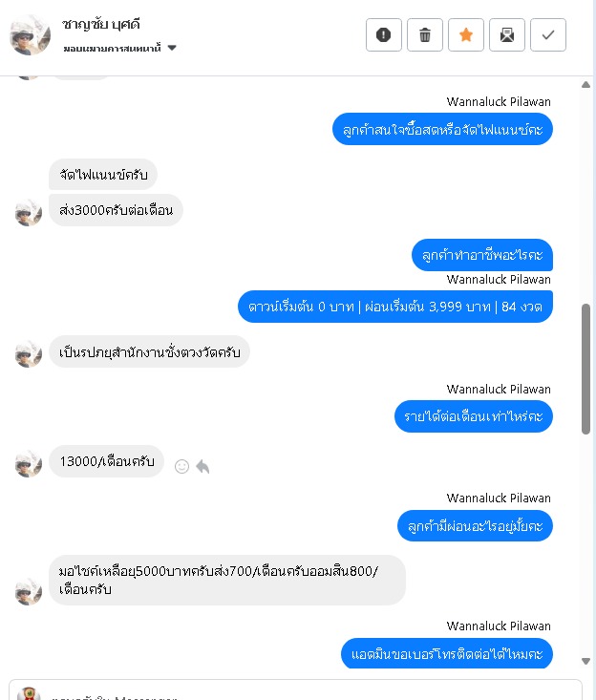Reply to the 13000/month message
The height and width of the screenshot is (700, 596).
click(x=202, y=467)
